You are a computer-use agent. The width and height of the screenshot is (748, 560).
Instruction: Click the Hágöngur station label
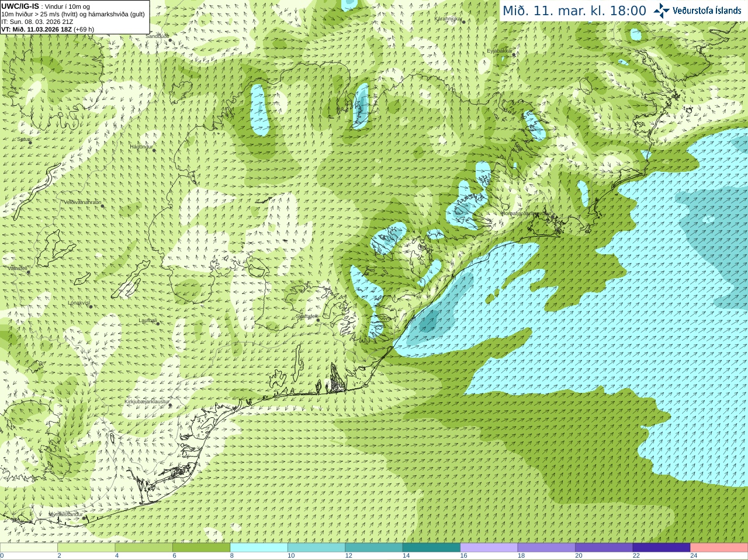141,147
